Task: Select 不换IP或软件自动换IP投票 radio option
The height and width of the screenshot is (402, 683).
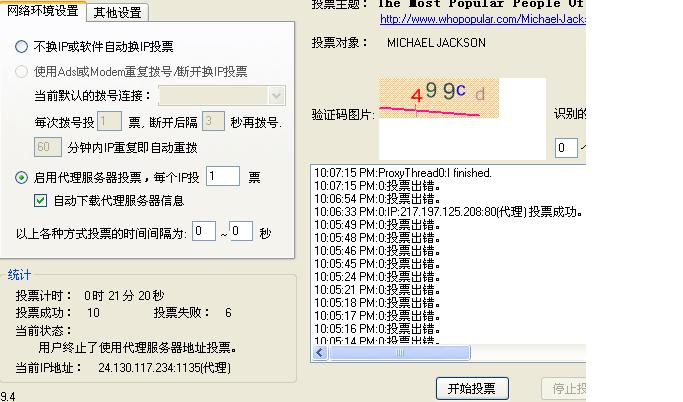Action: click(x=22, y=47)
